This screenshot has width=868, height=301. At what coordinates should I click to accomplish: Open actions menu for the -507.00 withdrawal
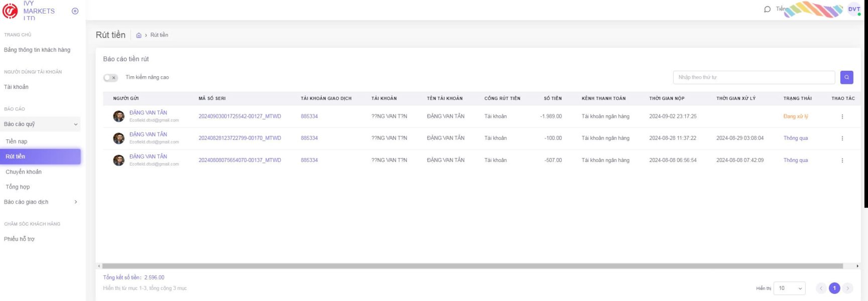coord(842,161)
